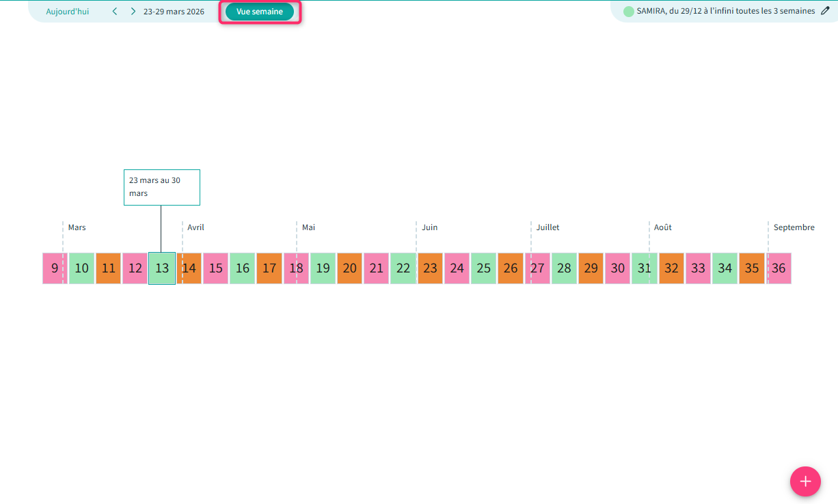
Task: Go to previous week with left chevron
Action: (115, 12)
